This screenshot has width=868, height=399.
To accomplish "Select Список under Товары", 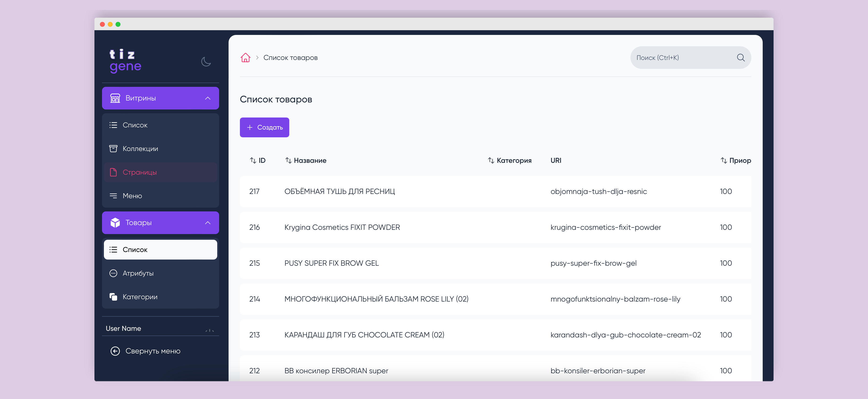I will (x=160, y=249).
